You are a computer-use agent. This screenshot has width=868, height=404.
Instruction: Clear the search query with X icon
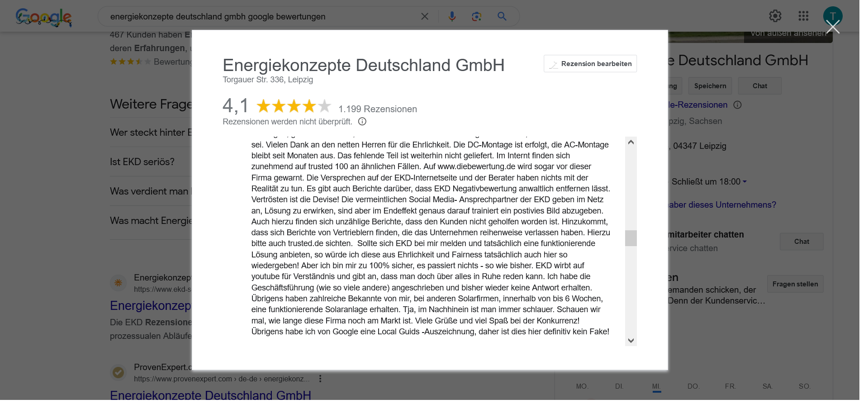pyautogui.click(x=425, y=17)
